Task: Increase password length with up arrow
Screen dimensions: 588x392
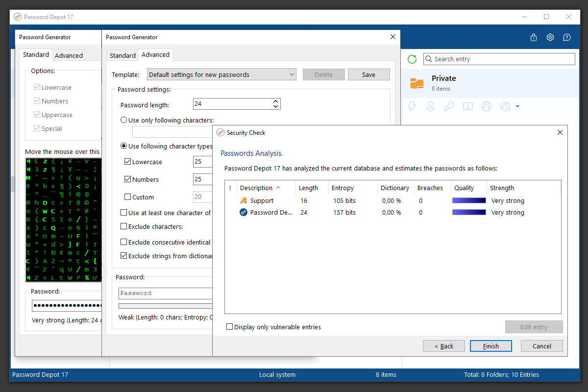Action: point(276,101)
